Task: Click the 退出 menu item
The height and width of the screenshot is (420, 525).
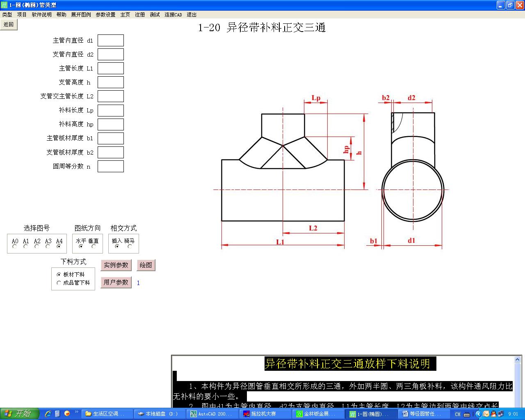Action: pos(192,14)
